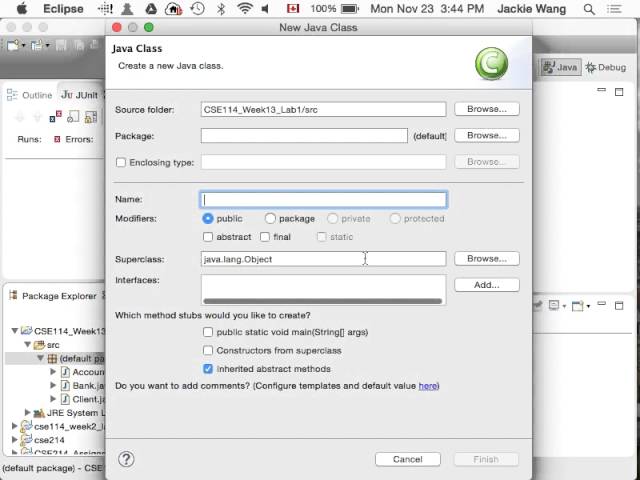
Task: Click the Wi-Fi menu bar icon
Action: click(244, 9)
